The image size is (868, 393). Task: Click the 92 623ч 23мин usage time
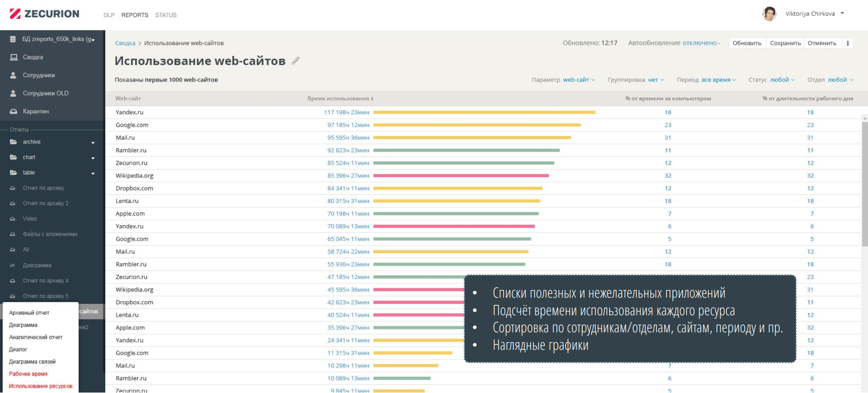pos(348,150)
